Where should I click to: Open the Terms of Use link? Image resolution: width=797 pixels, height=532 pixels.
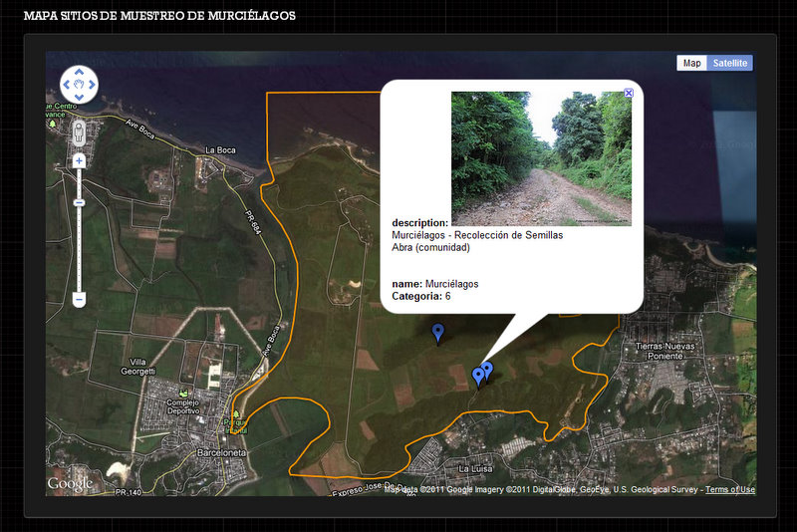(729, 490)
